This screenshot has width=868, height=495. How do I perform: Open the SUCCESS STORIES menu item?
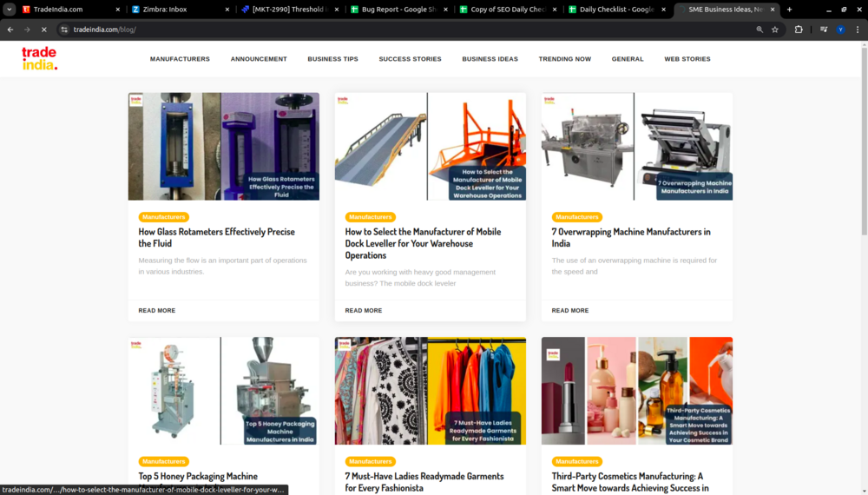[x=411, y=59]
